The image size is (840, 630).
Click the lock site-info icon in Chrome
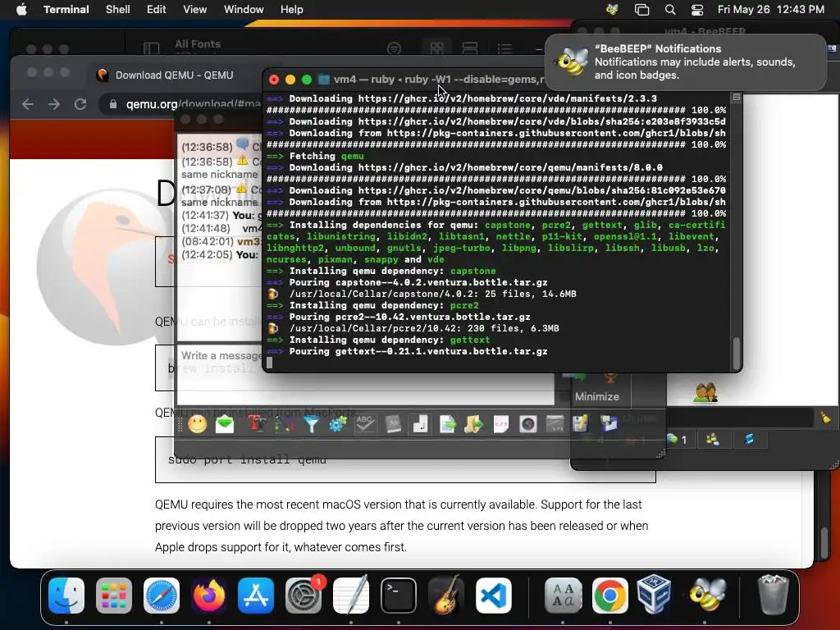click(x=113, y=104)
